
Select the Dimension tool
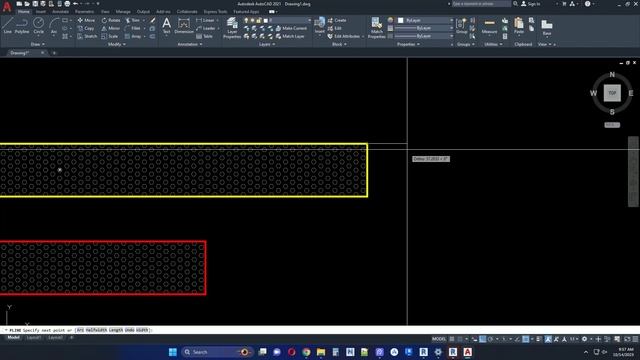click(x=184, y=25)
